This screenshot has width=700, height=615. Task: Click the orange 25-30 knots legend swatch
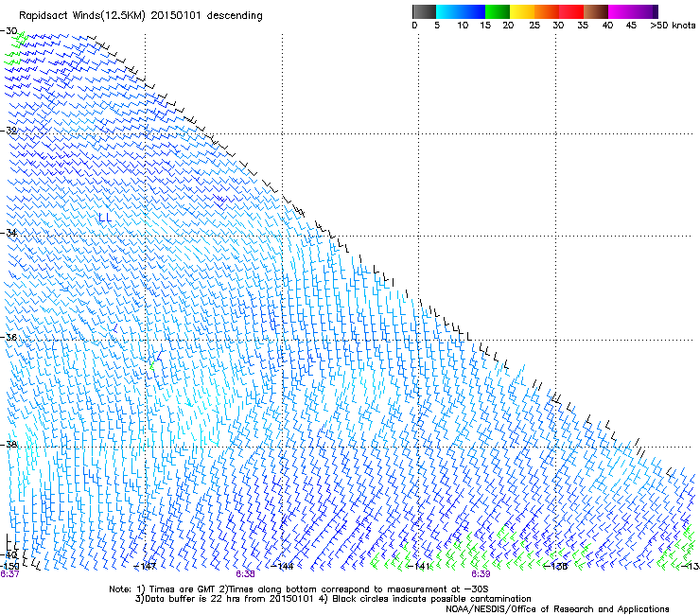point(547,11)
